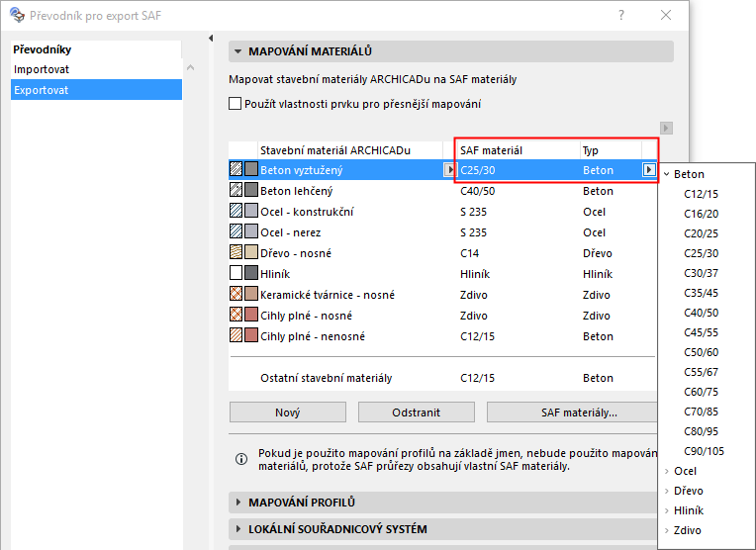
Task: Click the hatch pattern icon for Beton lehčený
Action: click(x=236, y=190)
